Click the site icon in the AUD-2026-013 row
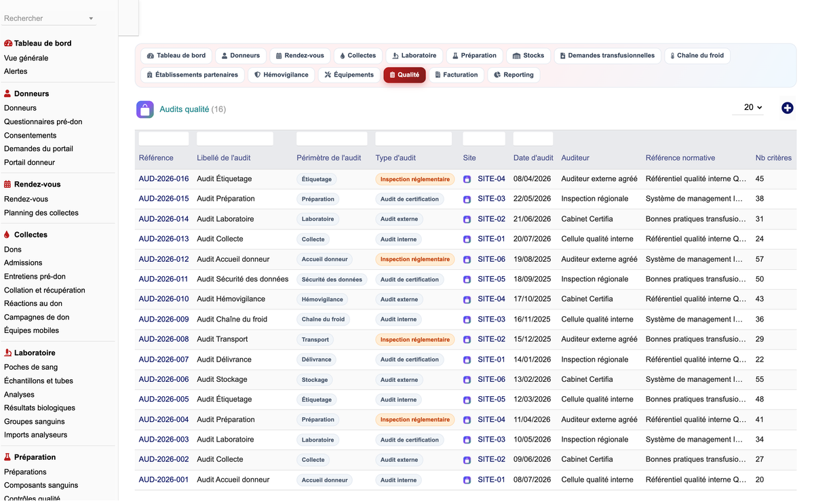This screenshot has width=814, height=504. click(x=467, y=239)
